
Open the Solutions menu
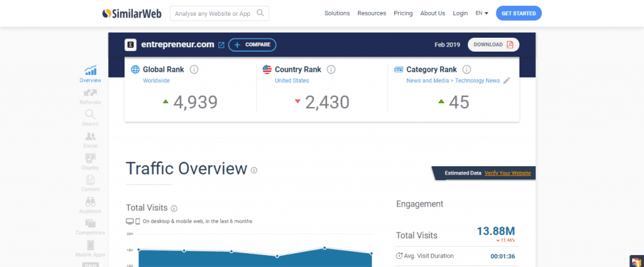[337, 13]
